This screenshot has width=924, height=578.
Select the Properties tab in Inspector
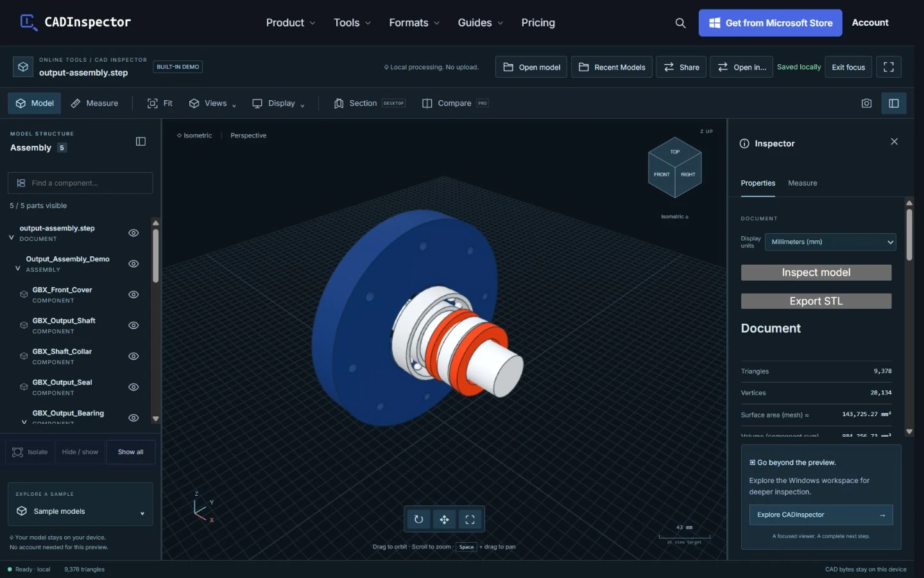pos(758,184)
